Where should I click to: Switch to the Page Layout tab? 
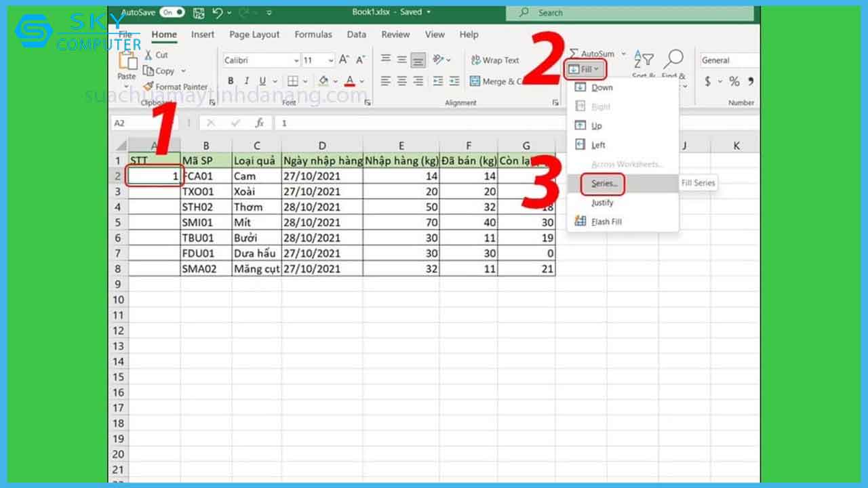[254, 35]
